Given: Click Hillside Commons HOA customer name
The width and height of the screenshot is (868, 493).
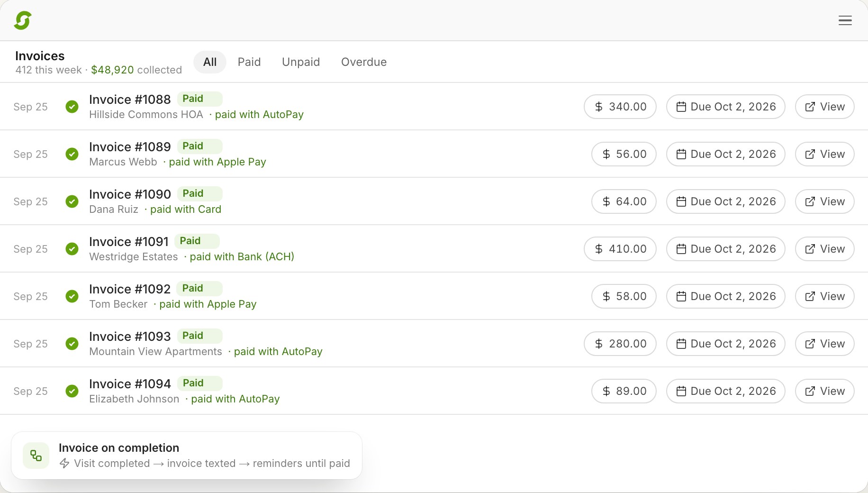Looking at the screenshot, I should coord(146,115).
